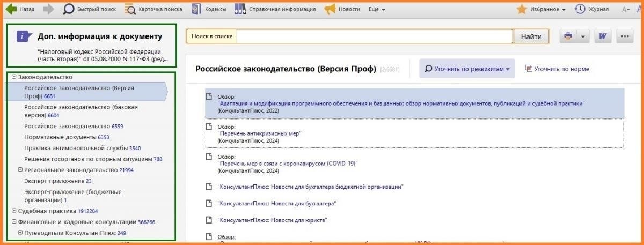Expand the Судебная практика node
644x245 pixels.
[x=14, y=211]
